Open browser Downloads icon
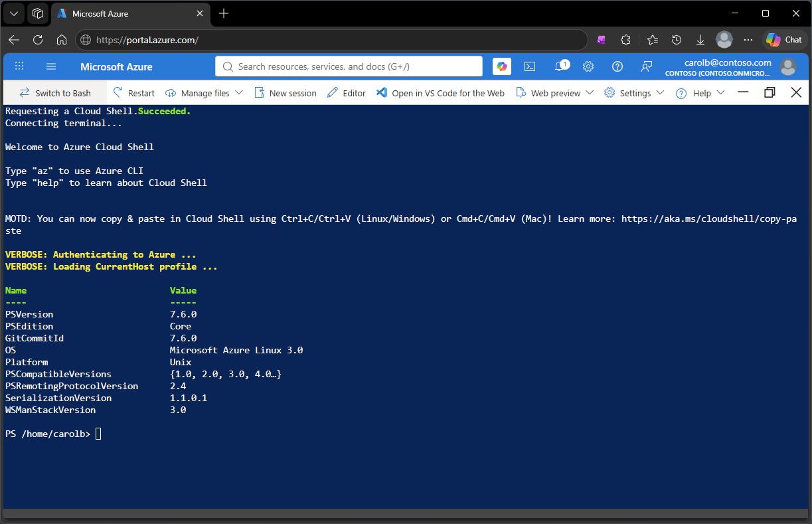Screen dimensions: 812x524 (x=700, y=40)
